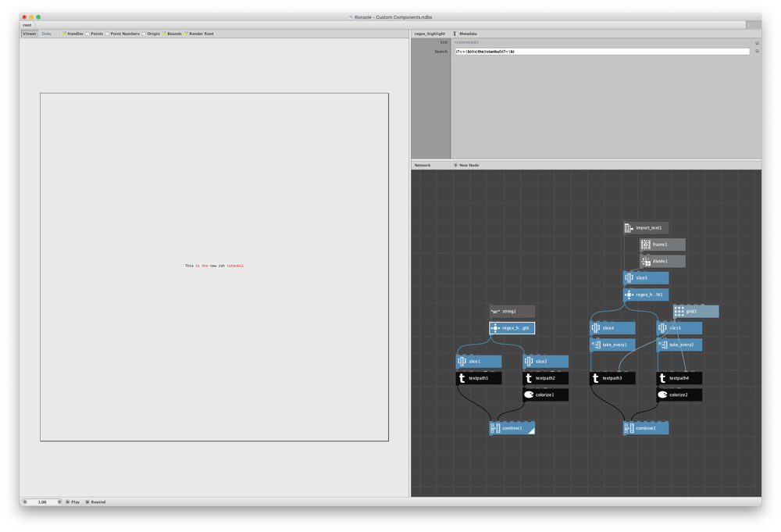Select the combine1 node icon
The width and height of the screenshot is (781, 532).
[x=495, y=428]
